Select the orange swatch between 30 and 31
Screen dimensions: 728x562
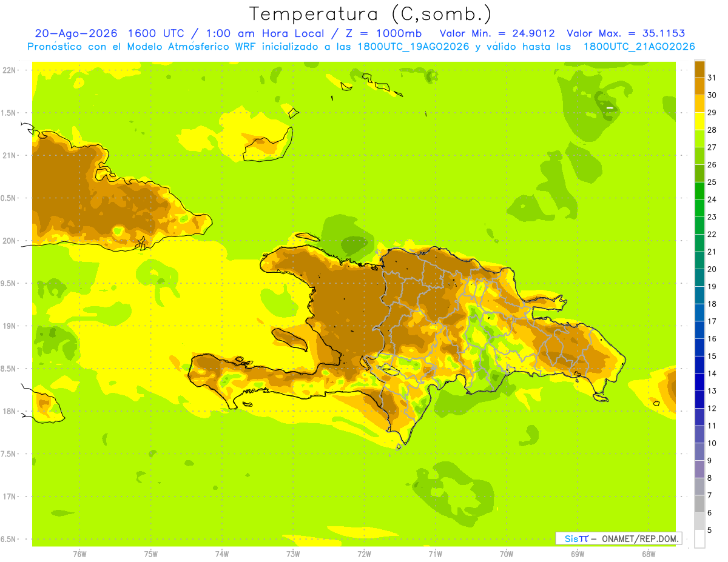point(699,87)
